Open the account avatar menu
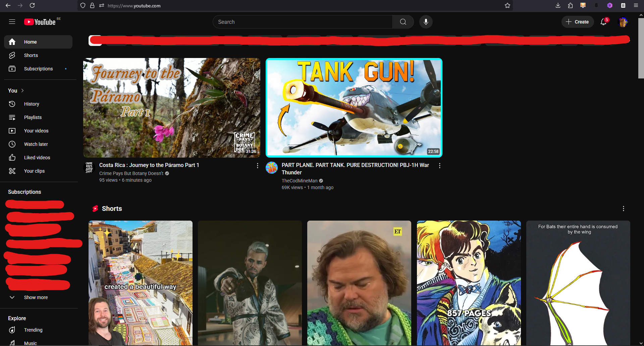The height and width of the screenshot is (346, 644). coord(623,22)
